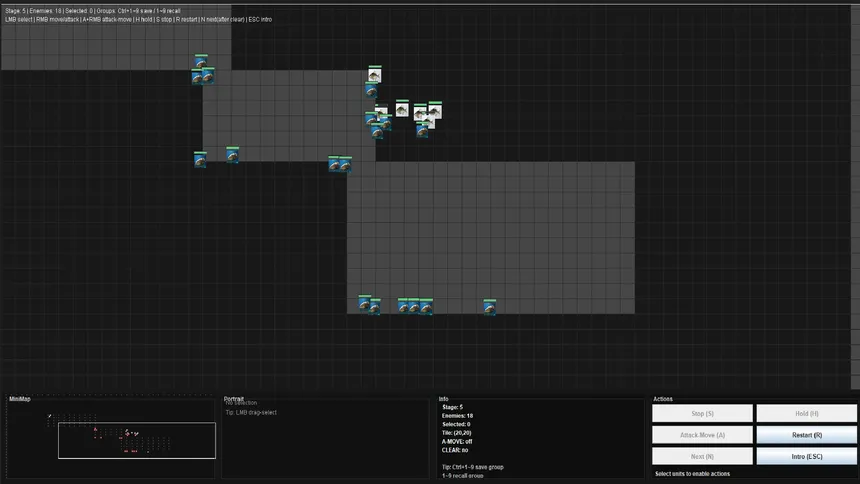Viewport: 860px width, 484px height.
Task: Select the blue unit directly below the top white fish
Action: pyautogui.click(x=371, y=90)
